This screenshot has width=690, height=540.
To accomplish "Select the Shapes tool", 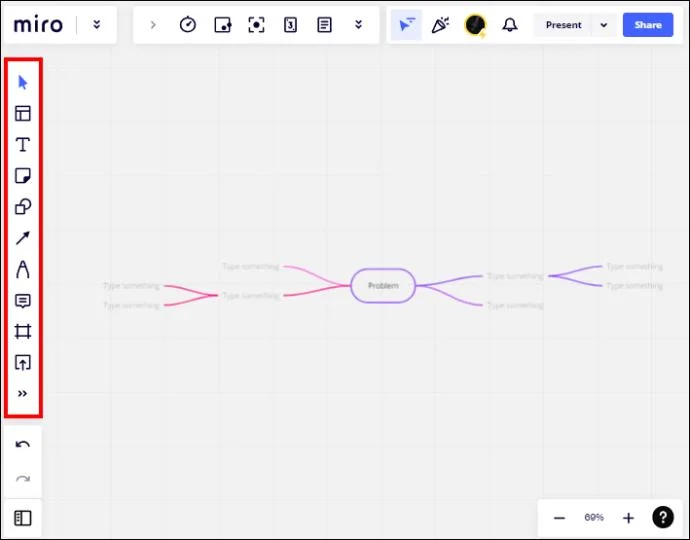I will (x=23, y=207).
